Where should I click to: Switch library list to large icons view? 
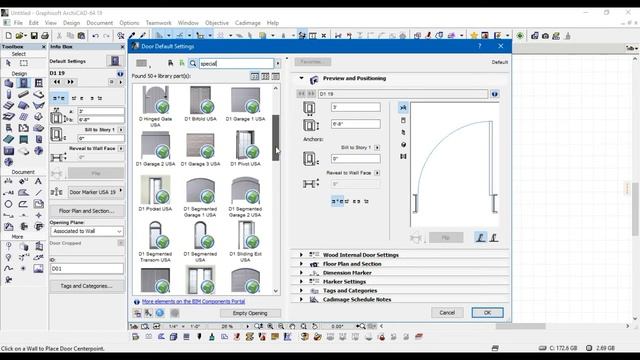tap(254, 76)
